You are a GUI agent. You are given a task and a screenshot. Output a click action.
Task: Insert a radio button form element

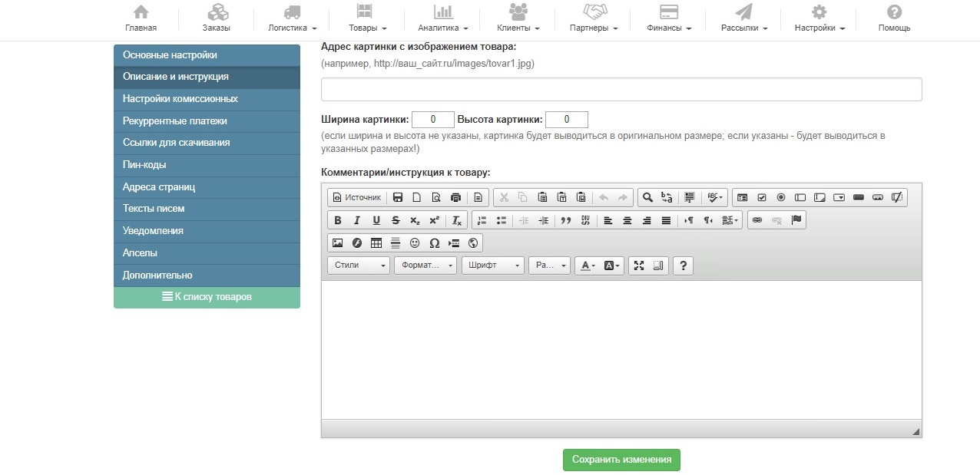pyautogui.click(x=781, y=197)
